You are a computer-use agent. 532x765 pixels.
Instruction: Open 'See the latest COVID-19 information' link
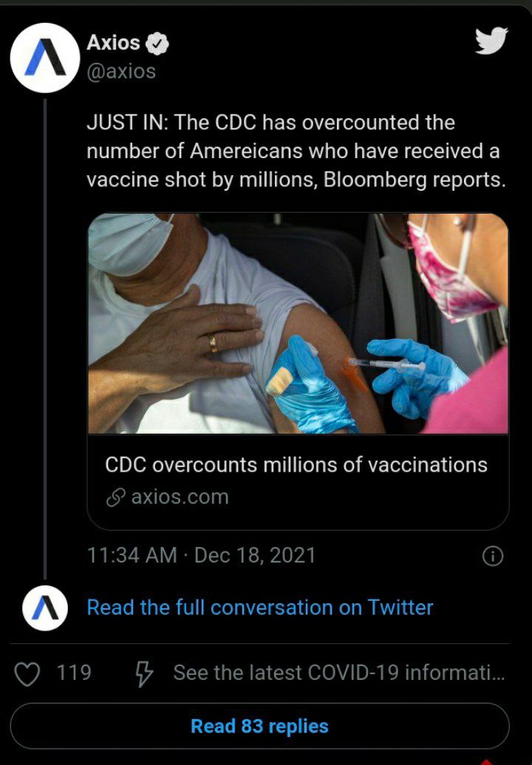coord(339,673)
